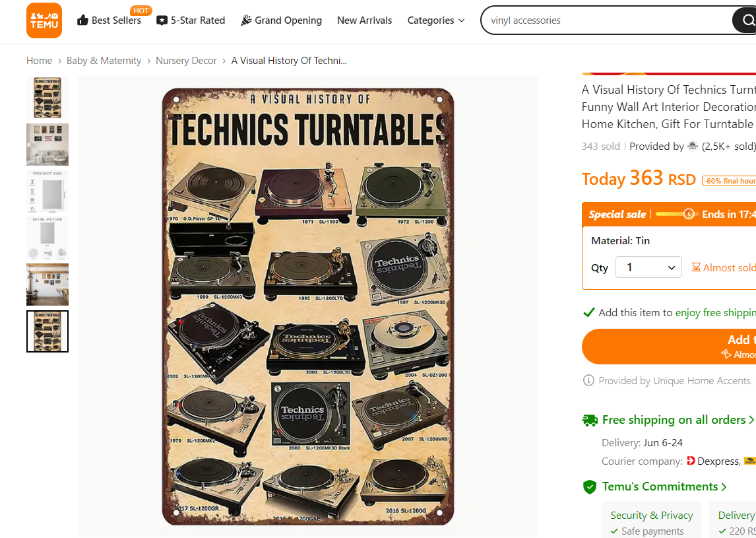Go to Best Sellers page

click(x=116, y=20)
